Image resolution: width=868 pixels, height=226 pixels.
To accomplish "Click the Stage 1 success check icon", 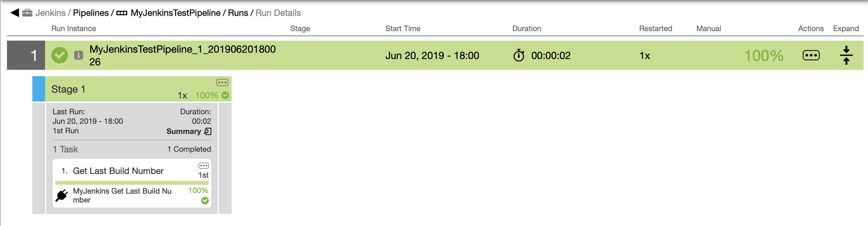I will pos(226,96).
